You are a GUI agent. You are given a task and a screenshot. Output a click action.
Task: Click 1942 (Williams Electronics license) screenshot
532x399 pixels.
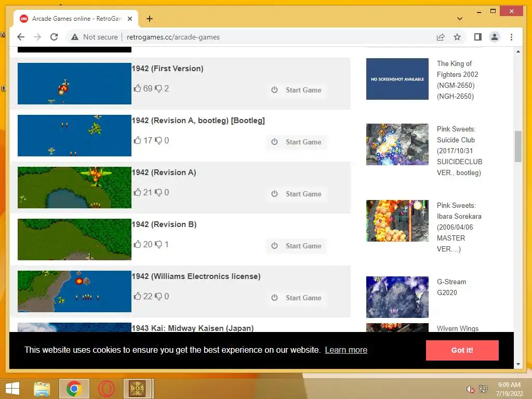coord(74,291)
